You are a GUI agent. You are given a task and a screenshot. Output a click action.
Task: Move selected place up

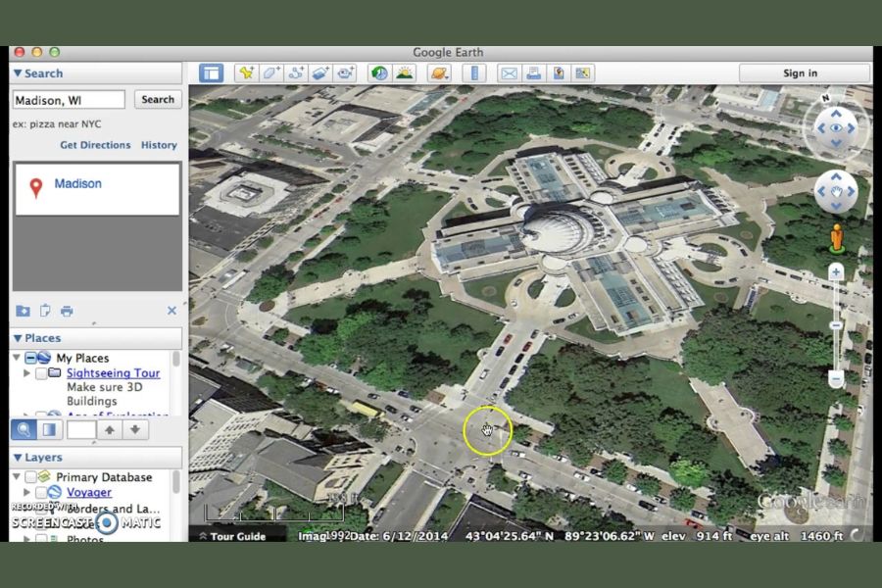tap(110, 430)
